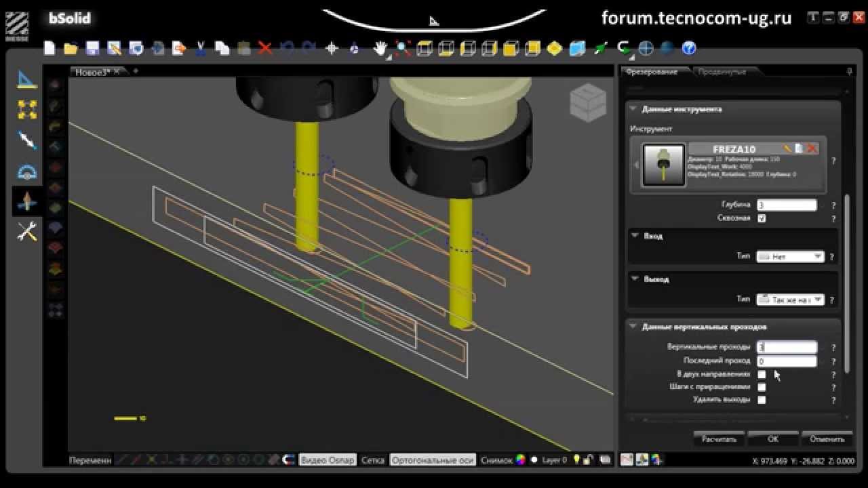Open Help with the blue question mark

pos(688,48)
